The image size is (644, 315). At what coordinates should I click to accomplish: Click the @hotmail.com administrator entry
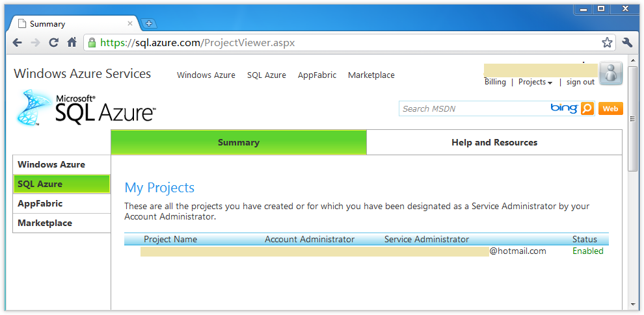(518, 251)
